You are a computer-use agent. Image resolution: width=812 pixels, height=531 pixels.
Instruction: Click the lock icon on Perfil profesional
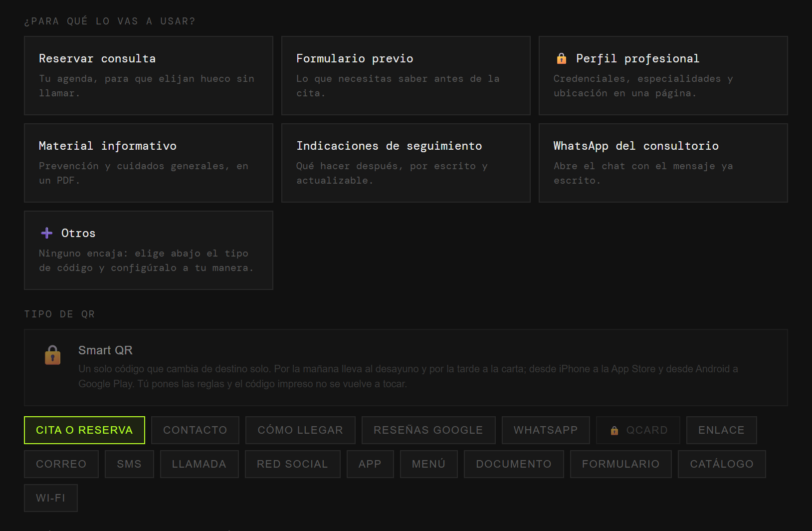(562, 58)
